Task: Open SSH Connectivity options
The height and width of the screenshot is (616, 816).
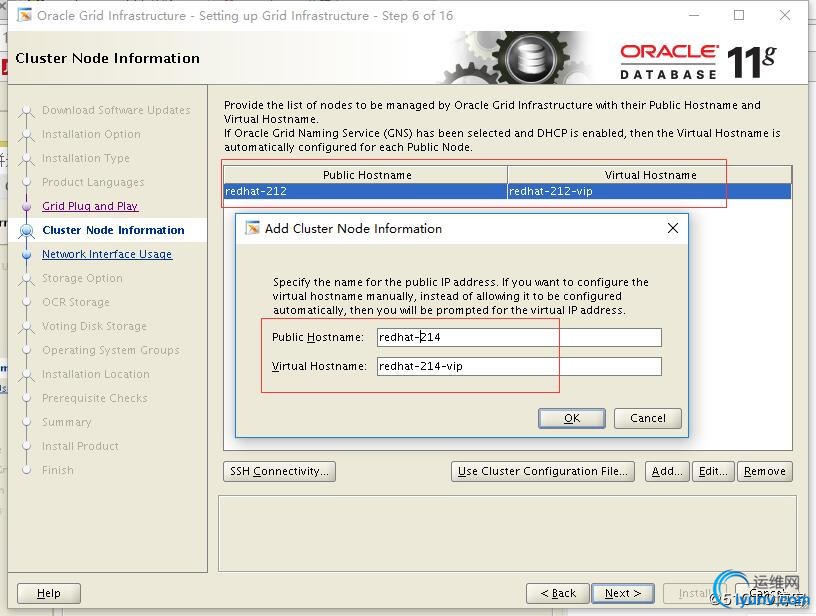Action: point(279,471)
